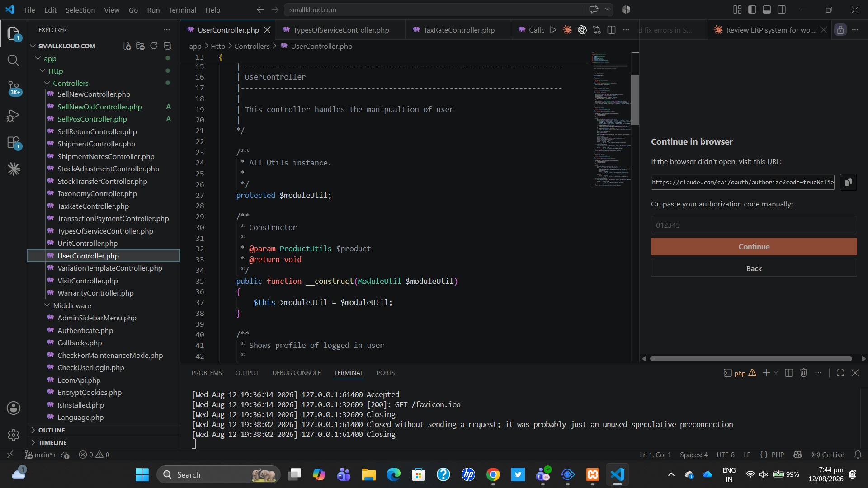
Task: Open Run and Debug view
Action: pyautogui.click(x=14, y=116)
